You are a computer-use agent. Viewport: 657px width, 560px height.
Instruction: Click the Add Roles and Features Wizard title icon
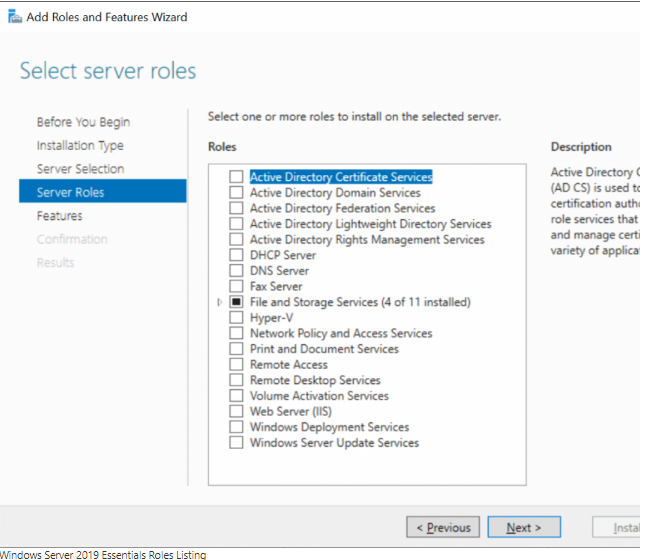[x=15, y=17]
